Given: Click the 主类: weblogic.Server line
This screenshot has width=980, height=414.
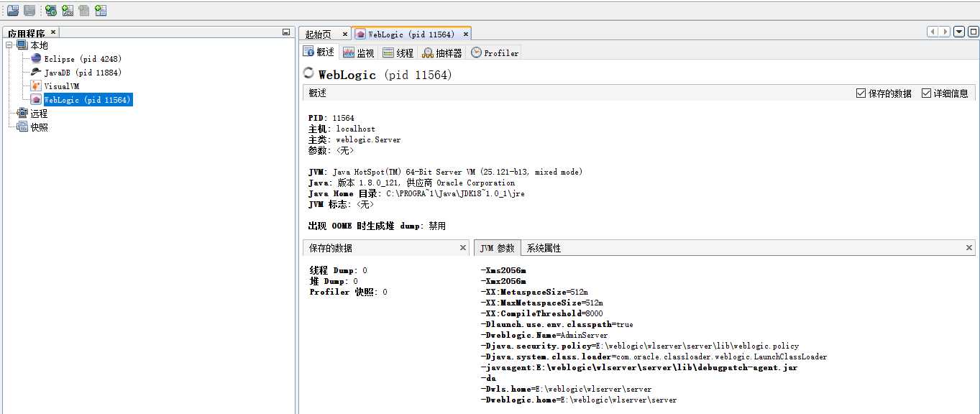Looking at the screenshot, I should (354, 139).
